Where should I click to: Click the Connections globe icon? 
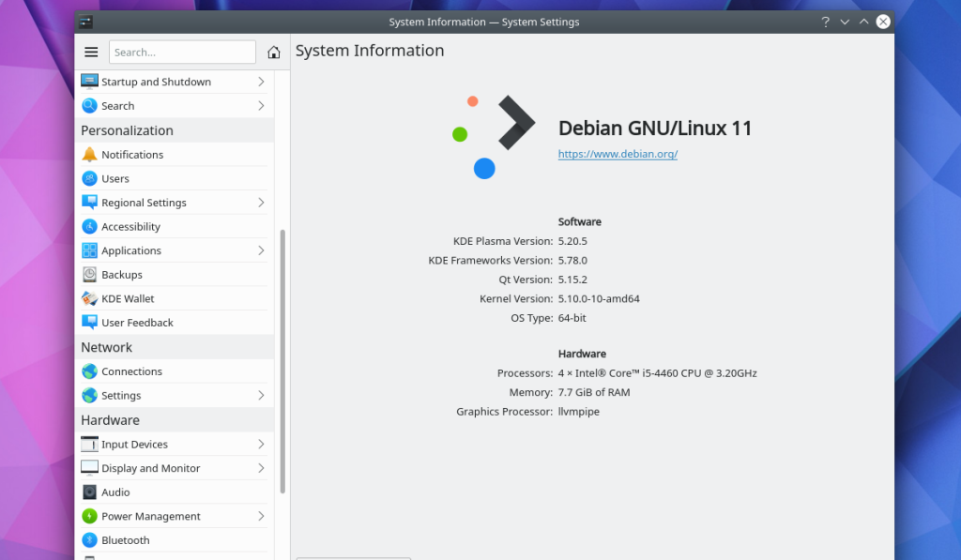point(89,371)
